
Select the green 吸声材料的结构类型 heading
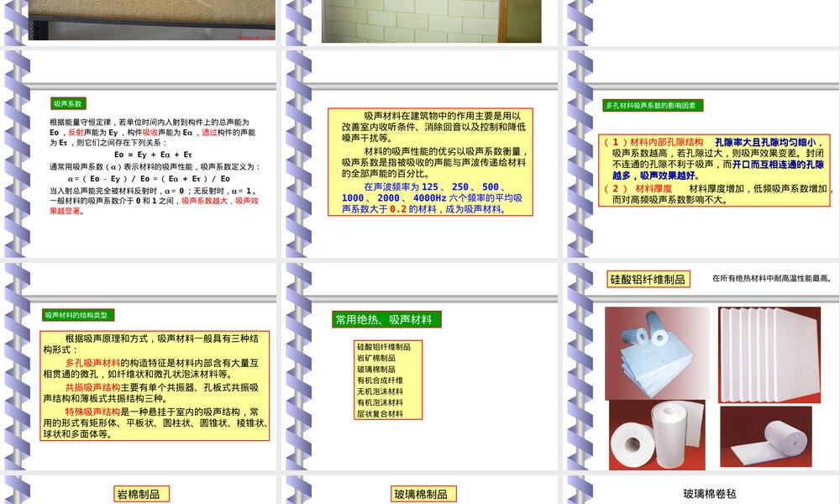click(77, 315)
